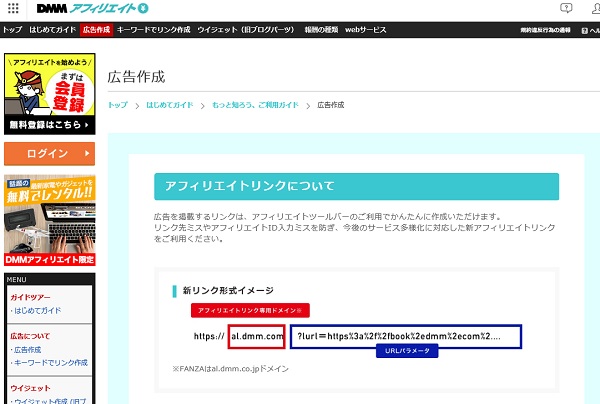Open もっと知ろう、ご利用ガイド breadcrumb link
Viewport: 600px width, 404px height.
coord(255,105)
